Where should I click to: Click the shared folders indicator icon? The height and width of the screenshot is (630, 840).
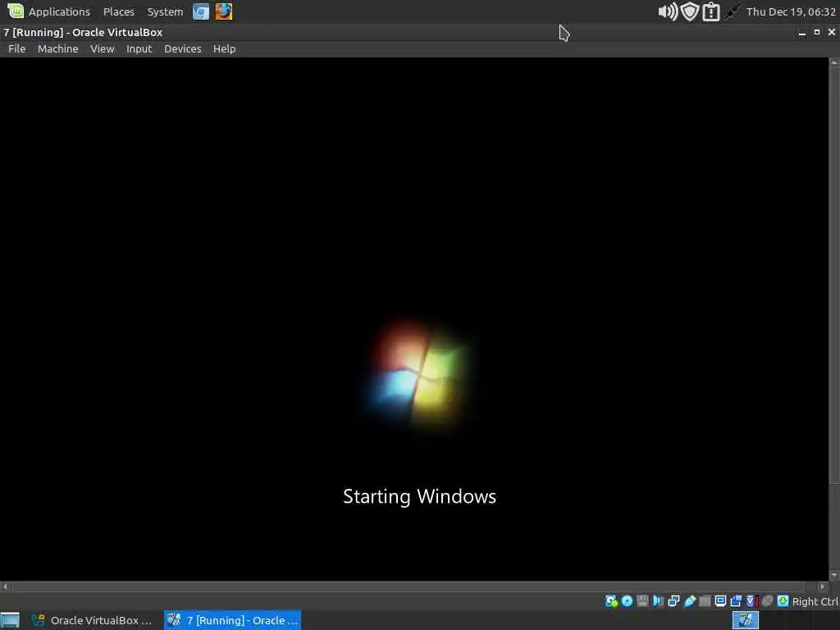[705, 601]
